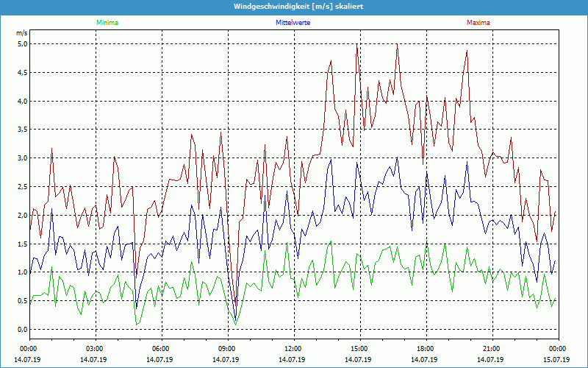This screenshot has height=368, width=588.
Task: Click the 4,0 y-axis value
Action: coord(23,101)
